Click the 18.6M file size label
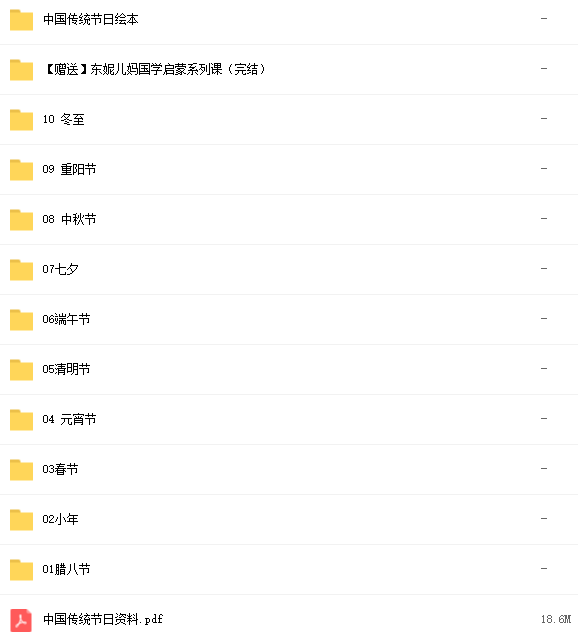This screenshot has width=578, height=639. pos(556,619)
